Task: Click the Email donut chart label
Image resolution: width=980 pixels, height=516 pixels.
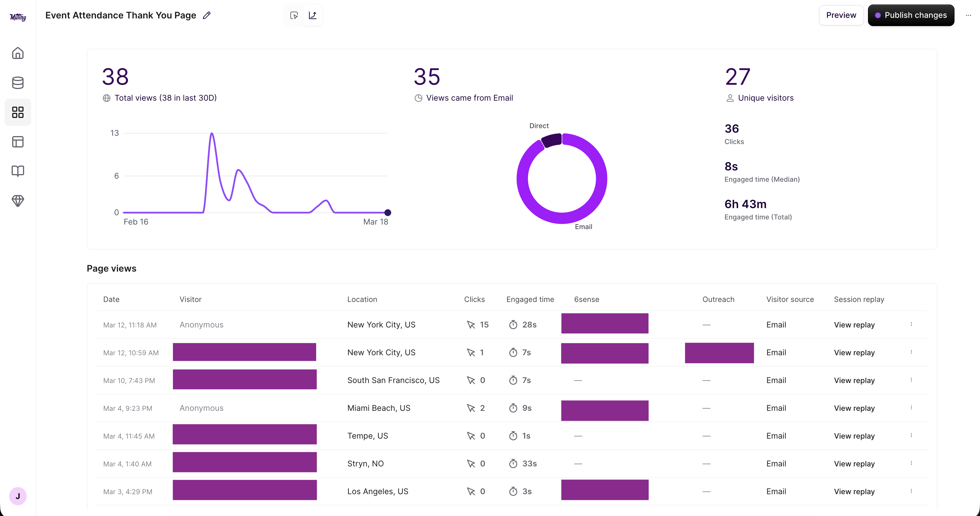Action: 583,227
